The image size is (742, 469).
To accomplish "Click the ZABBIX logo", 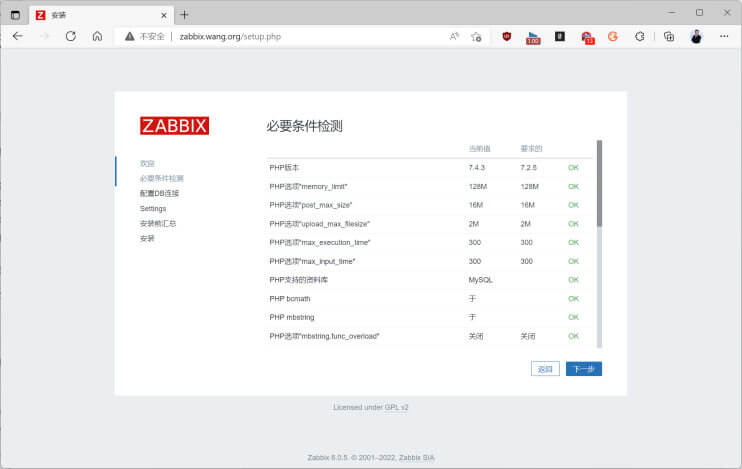I will pos(174,126).
